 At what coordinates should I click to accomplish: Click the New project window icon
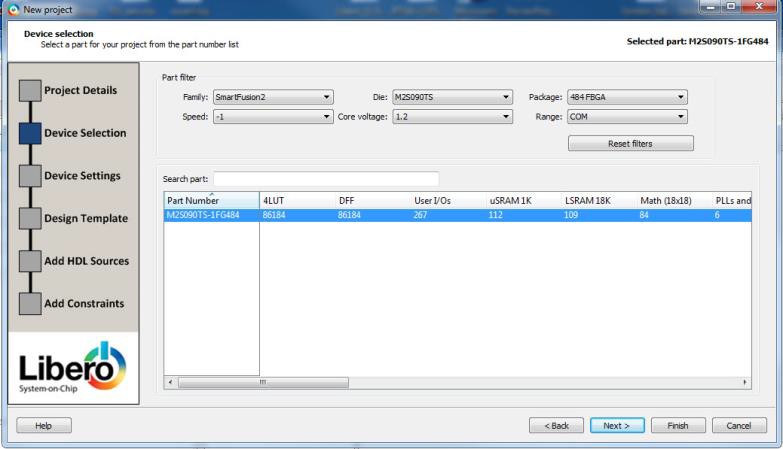[11, 8]
